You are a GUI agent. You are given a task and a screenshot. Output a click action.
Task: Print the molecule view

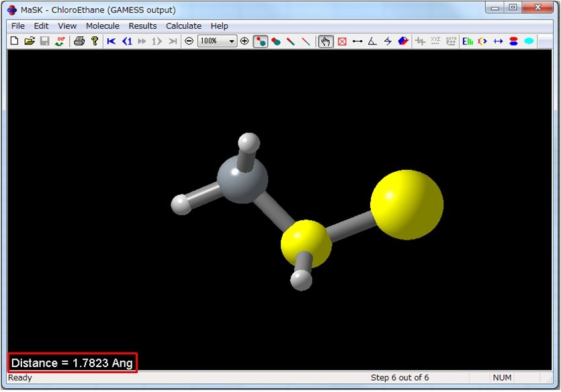(x=79, y=41)
